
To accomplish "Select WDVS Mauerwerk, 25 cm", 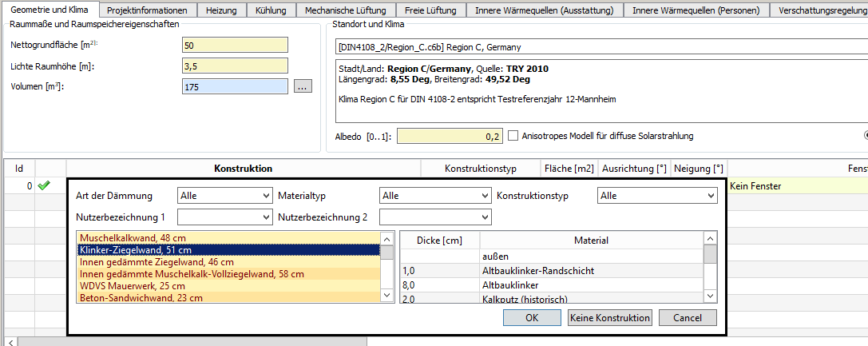I will pos(229,286).
